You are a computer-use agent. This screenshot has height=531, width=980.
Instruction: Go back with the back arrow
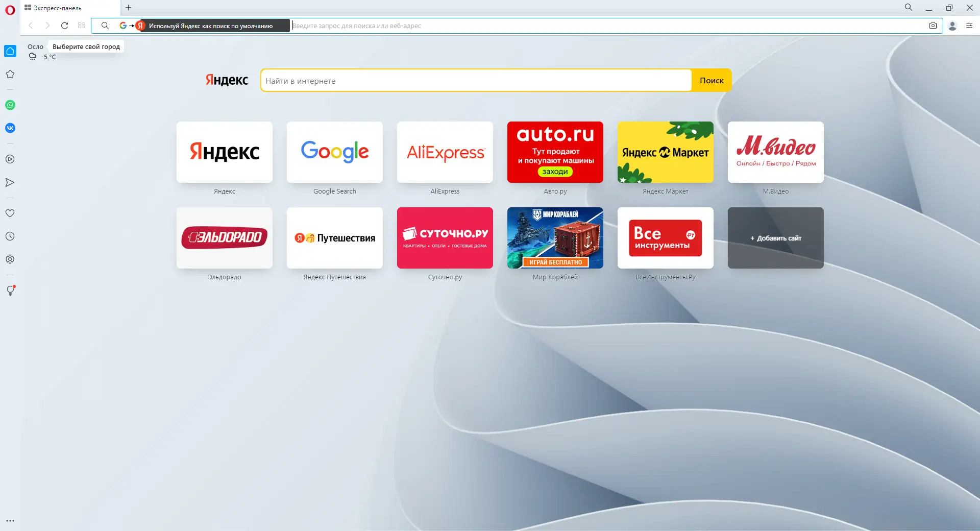click(x=31, y=26)
